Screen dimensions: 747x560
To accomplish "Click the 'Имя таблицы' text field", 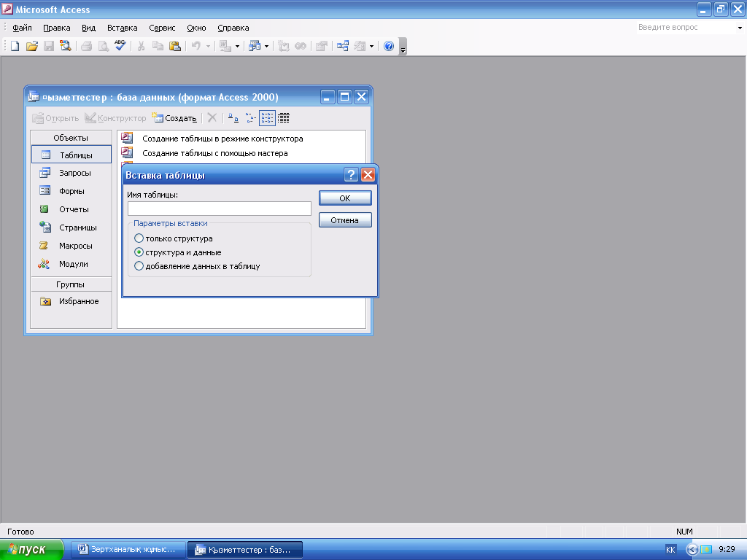I will [x=219, y=209].
